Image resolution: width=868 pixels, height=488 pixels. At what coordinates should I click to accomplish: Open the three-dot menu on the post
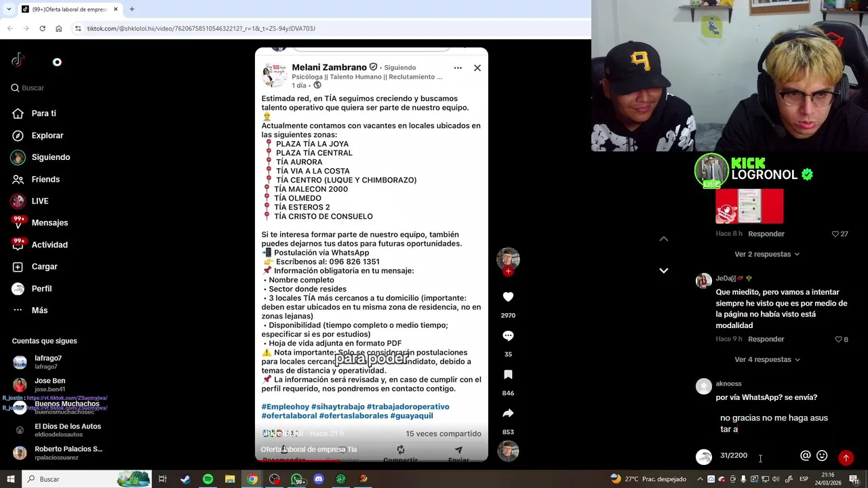(458, 68)
